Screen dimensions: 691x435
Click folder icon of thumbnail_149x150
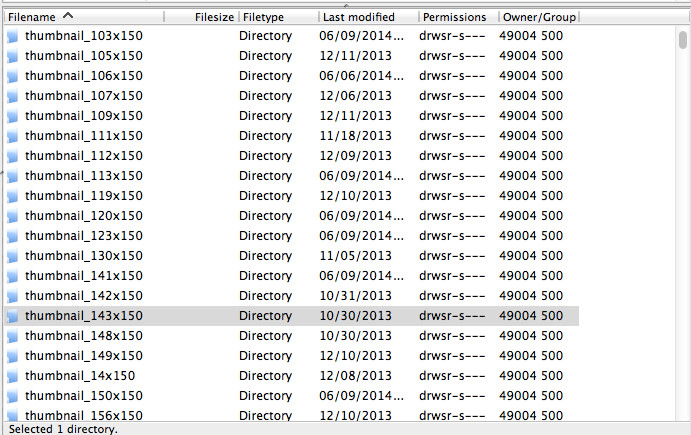(x=12, y=356)
